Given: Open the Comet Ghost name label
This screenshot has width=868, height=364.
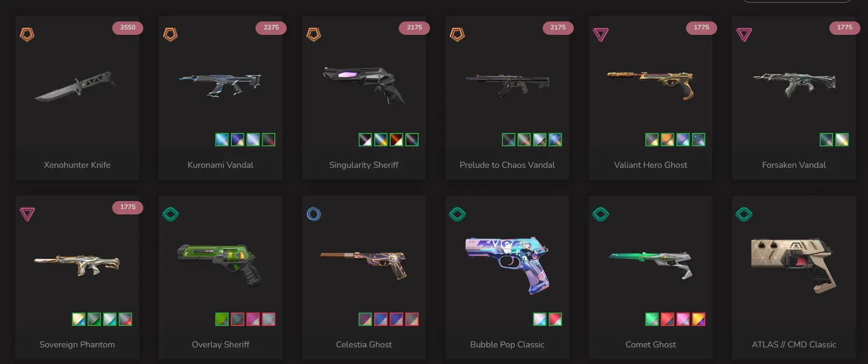Looking at the screenshot, I should (651, 344).
